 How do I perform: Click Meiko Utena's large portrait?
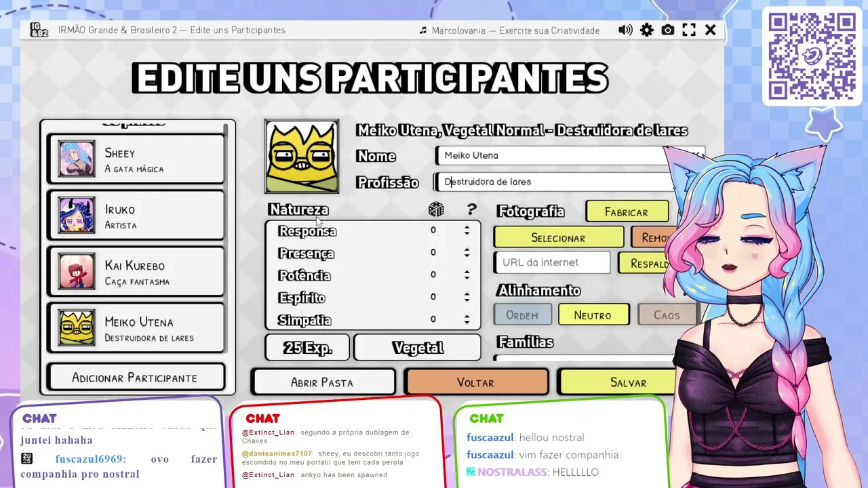tap(302, 157)
